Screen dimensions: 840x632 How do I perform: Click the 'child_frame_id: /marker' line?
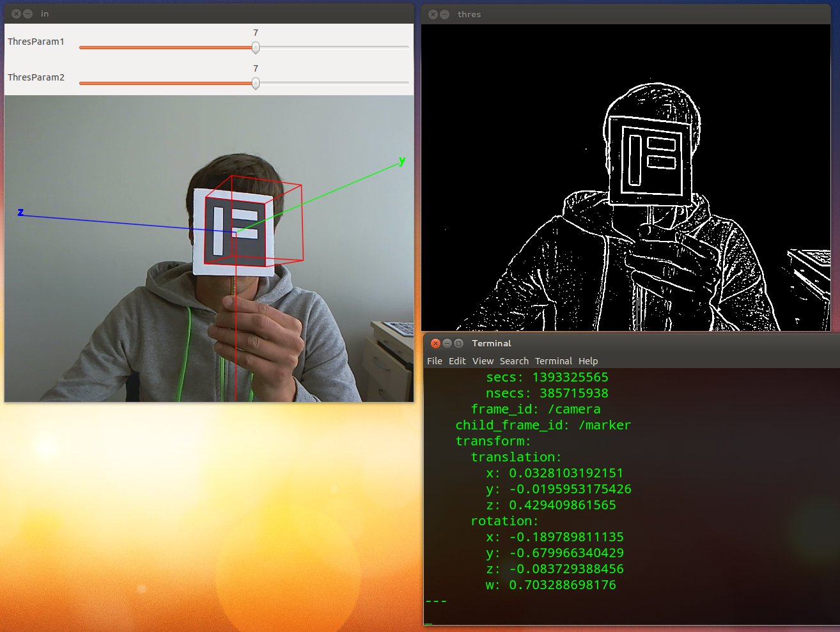[x=543, y=425]
